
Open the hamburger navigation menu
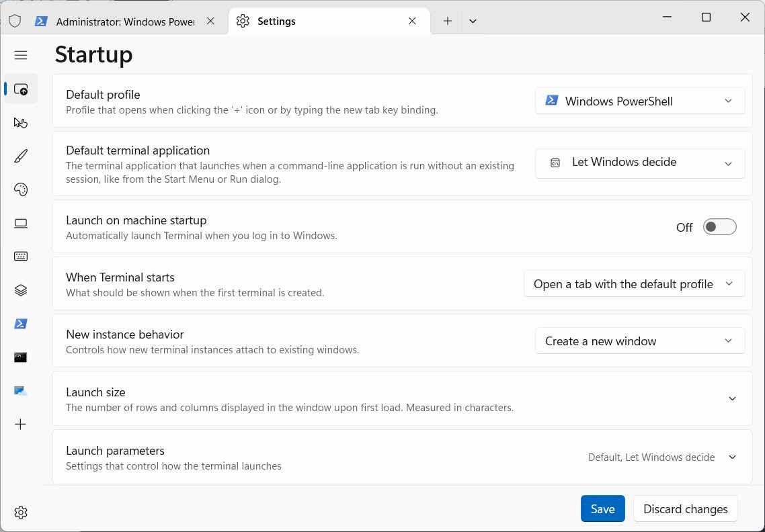[x=21, y=55]
